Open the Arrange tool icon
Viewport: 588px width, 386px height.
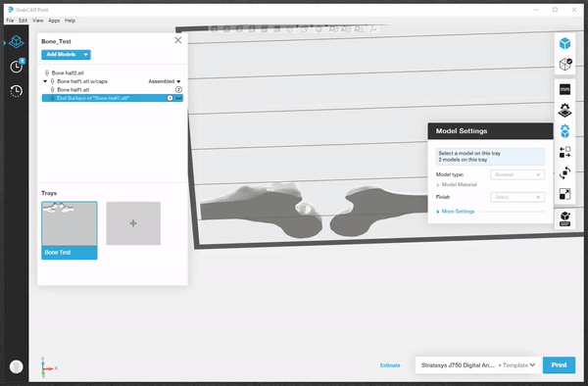564,152
